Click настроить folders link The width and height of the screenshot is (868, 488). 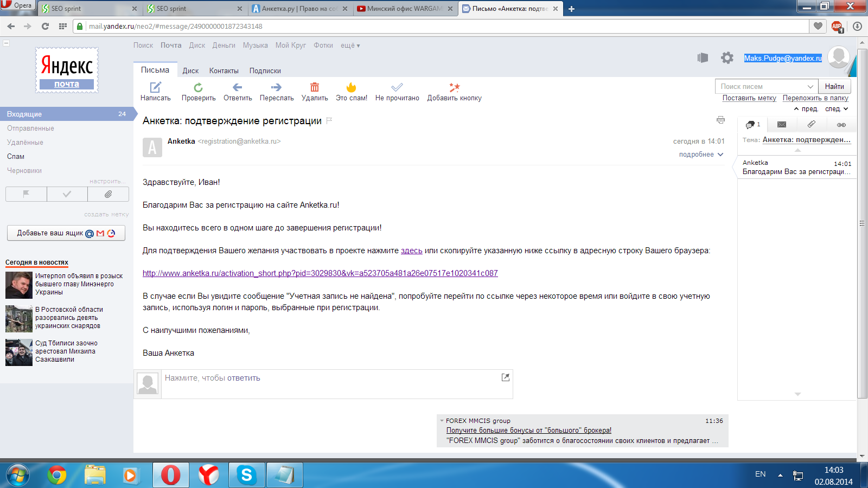click(x=107, y=181)
